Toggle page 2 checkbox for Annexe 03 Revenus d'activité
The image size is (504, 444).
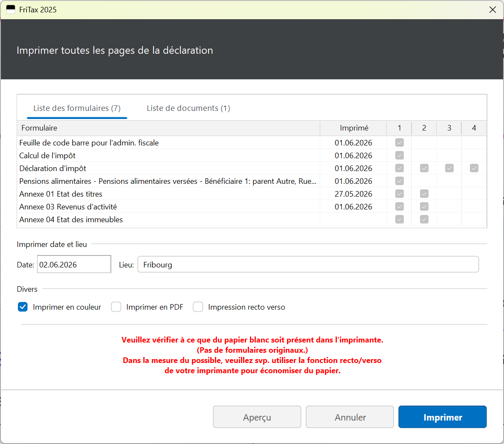[x=424, y=207]
